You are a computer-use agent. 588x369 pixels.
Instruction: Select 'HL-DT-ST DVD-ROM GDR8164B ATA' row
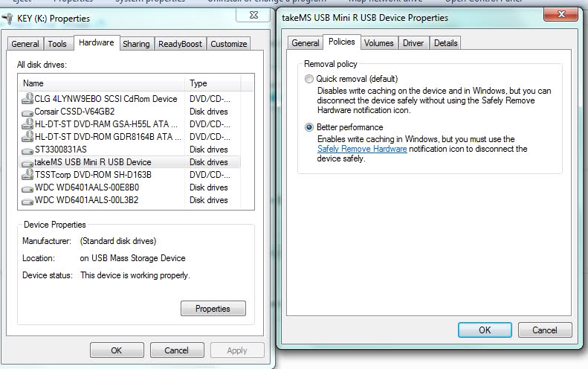129,137
